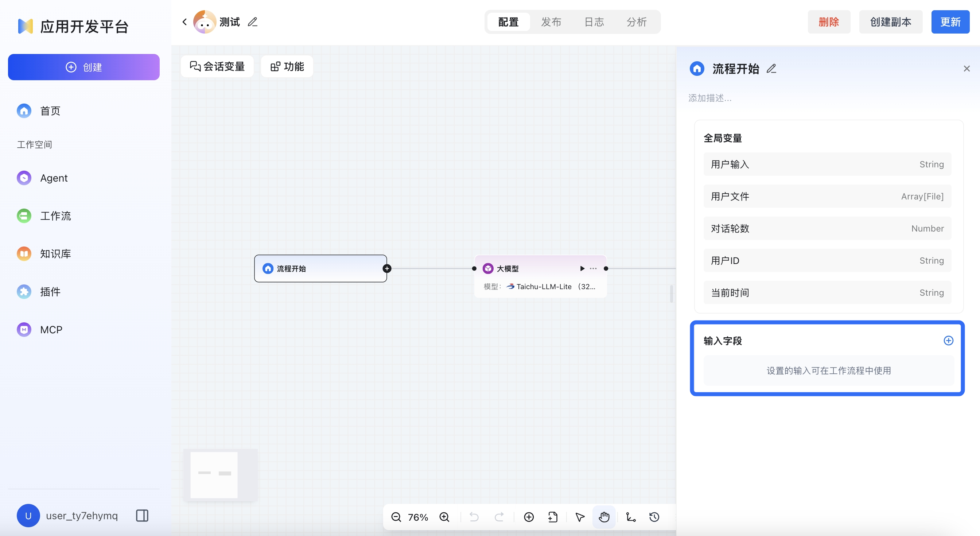Click the canvas minimap thumbnail
Screen dimensions: 980x536
[x=220, y=475]
